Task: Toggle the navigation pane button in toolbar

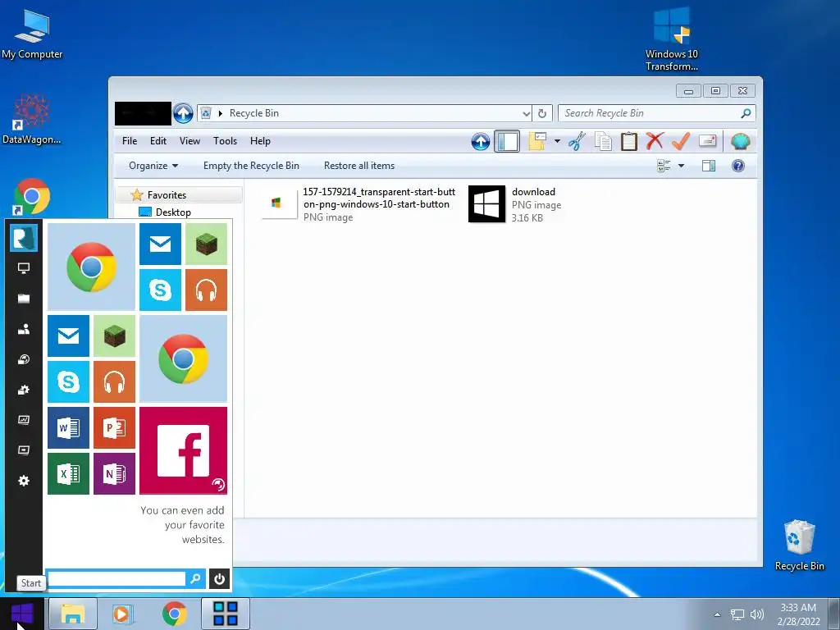Action: tap(507, 141)
